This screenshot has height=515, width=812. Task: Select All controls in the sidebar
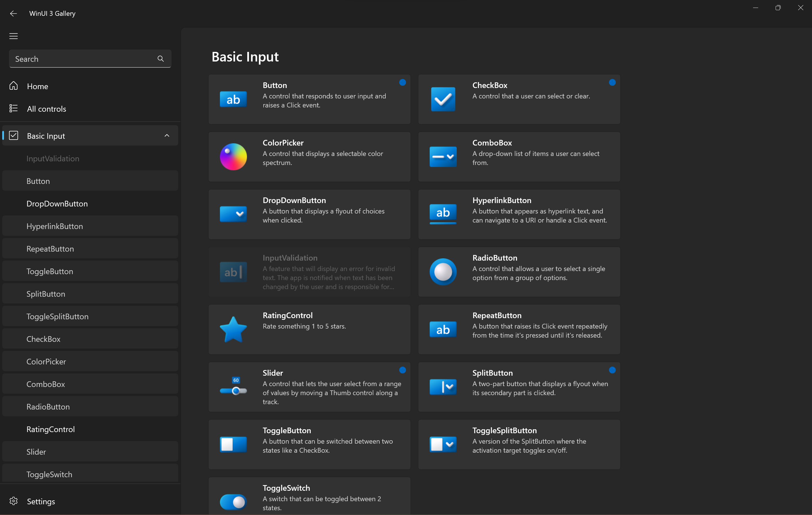click(x=47, y=109)
